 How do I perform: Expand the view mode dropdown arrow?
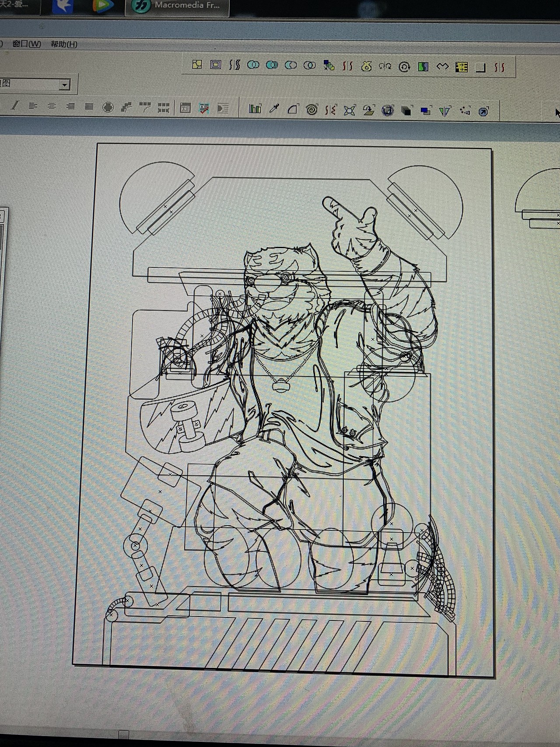[65, 84]
